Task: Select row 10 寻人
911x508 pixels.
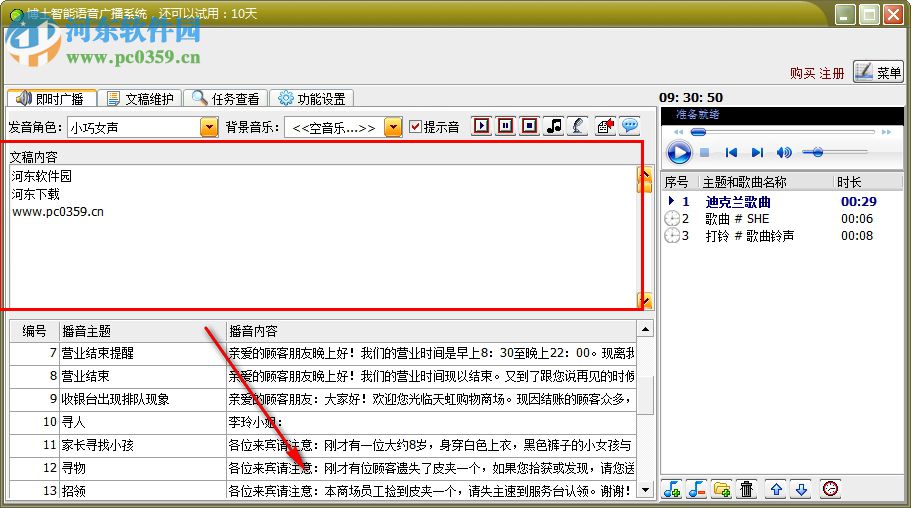Action: (323, 422)
